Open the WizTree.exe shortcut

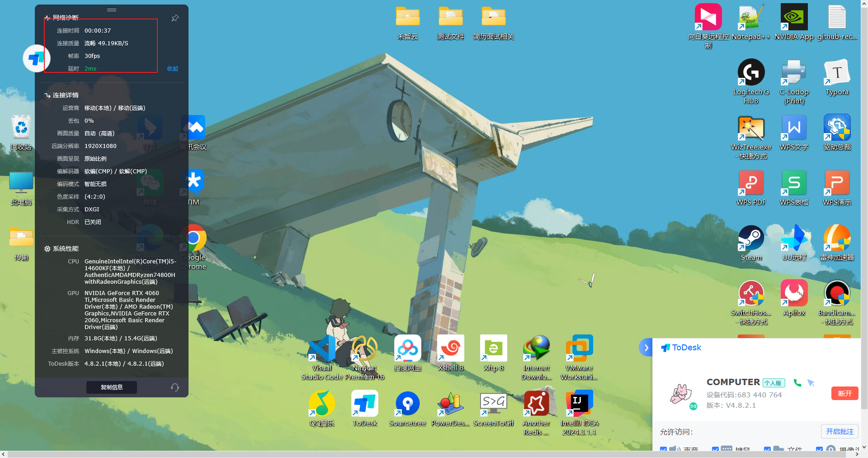[751, 137]
